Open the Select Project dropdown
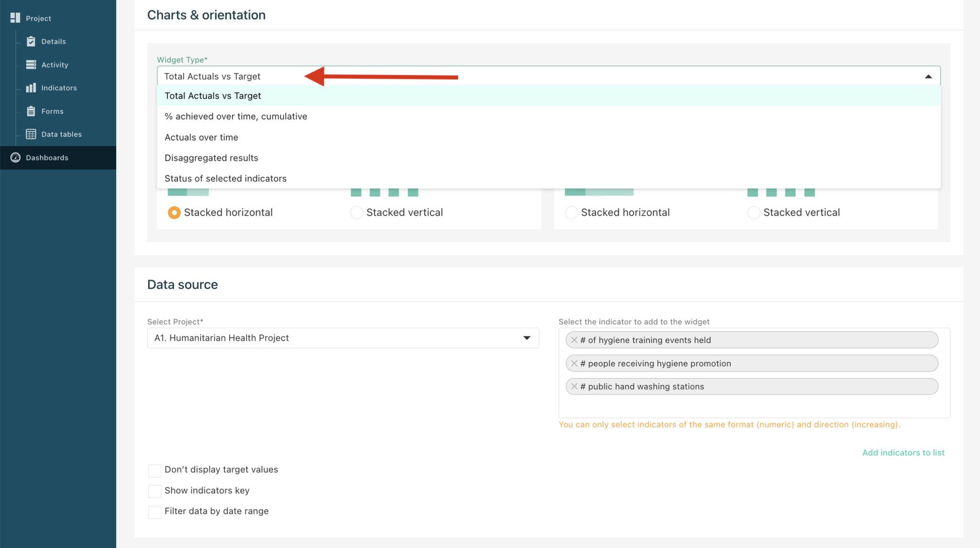 (x=343, y=338)
